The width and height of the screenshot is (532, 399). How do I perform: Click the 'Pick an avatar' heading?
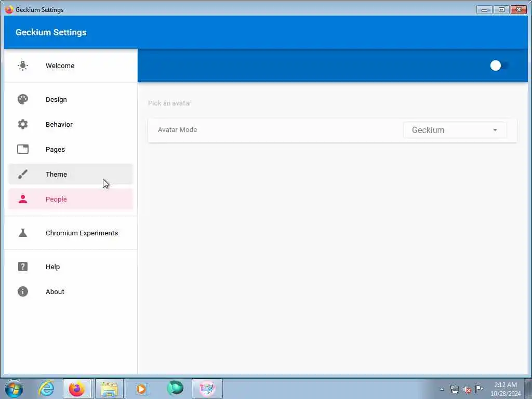point(170,103)
